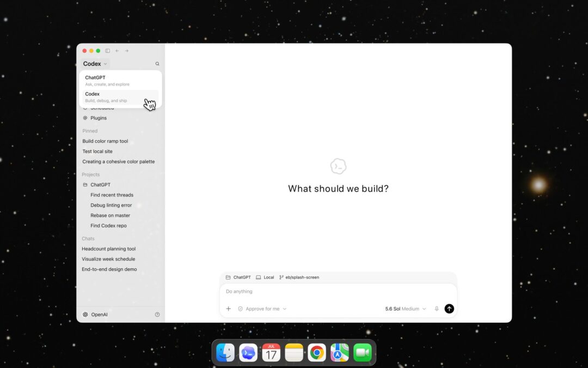Click the OpenAI logo icon
The height and width of the screenshot is (368, 588).
coord(85,315)
